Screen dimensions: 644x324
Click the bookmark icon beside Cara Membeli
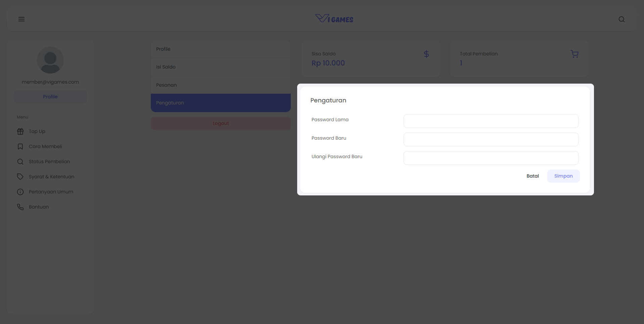[x=20, y=146]
